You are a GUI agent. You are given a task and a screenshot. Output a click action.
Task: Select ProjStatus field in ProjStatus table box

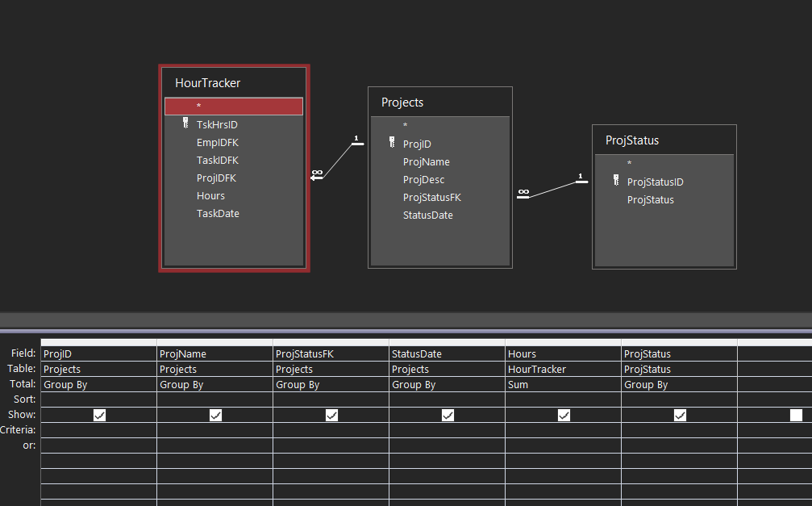click(664, 199)
